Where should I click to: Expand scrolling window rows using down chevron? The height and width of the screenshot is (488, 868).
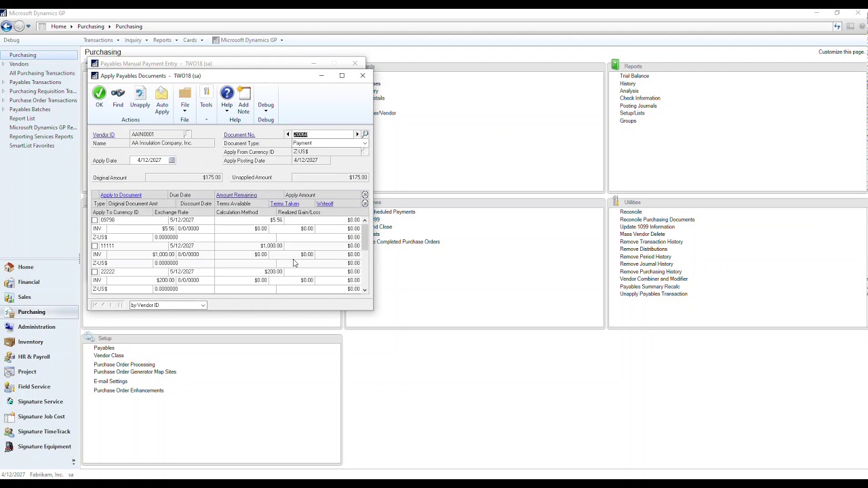[365, 203]
